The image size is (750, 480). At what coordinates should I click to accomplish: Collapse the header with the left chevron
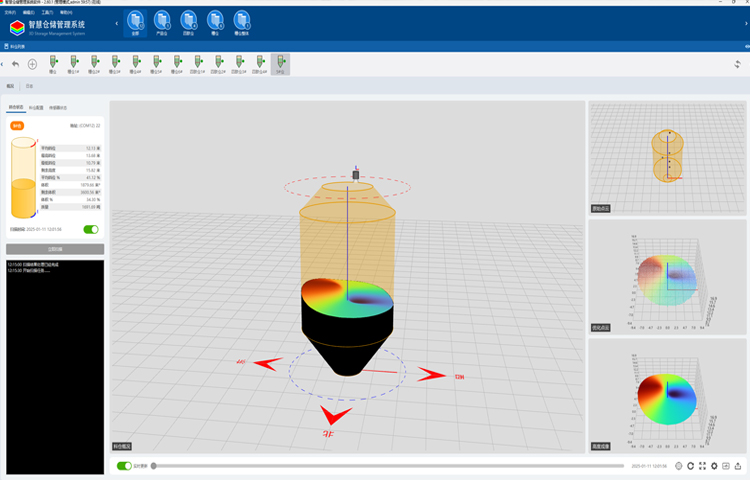coord(116,22)
